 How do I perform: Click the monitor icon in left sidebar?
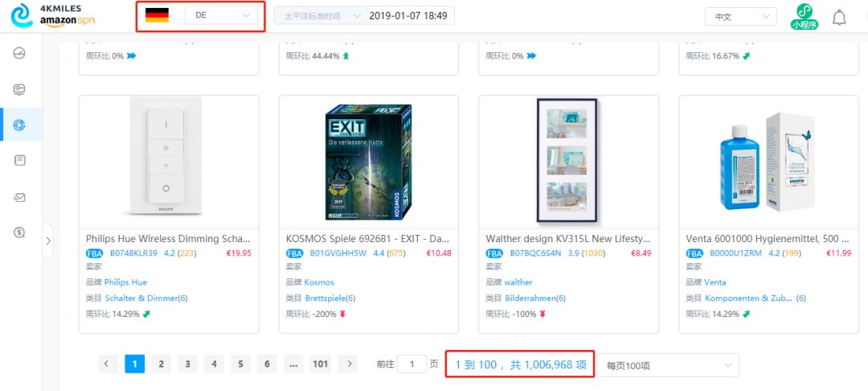[19, 90]
